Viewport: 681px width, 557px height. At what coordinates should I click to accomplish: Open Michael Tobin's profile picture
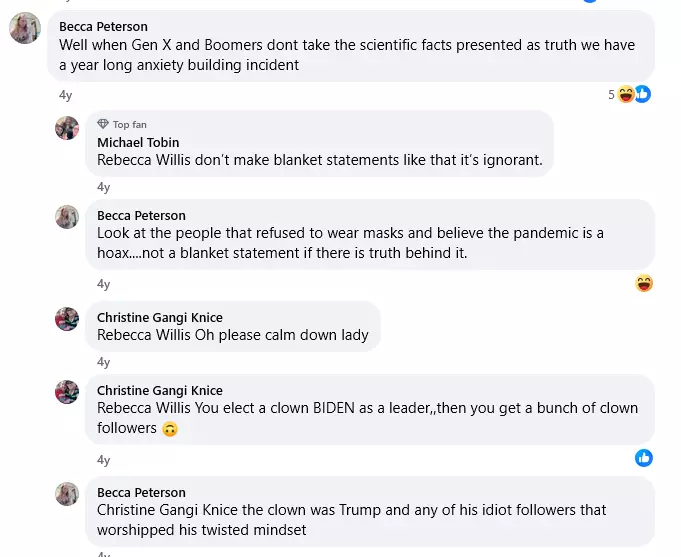click(x=67, y=128)
